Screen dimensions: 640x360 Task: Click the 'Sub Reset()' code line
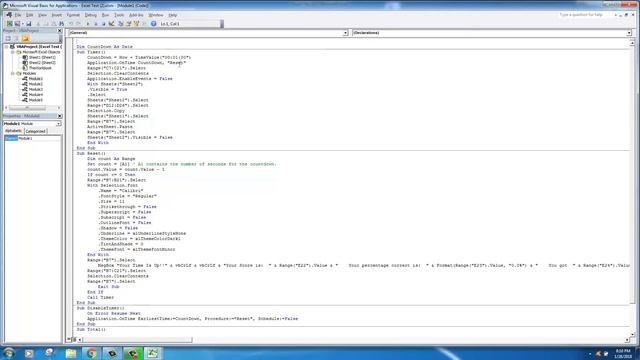[x=91, y=153]
